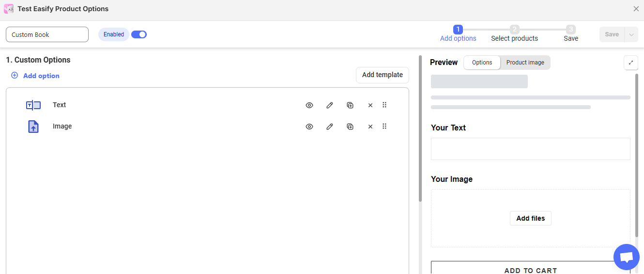Open the Save dropdown arrow

click(631, 34)
